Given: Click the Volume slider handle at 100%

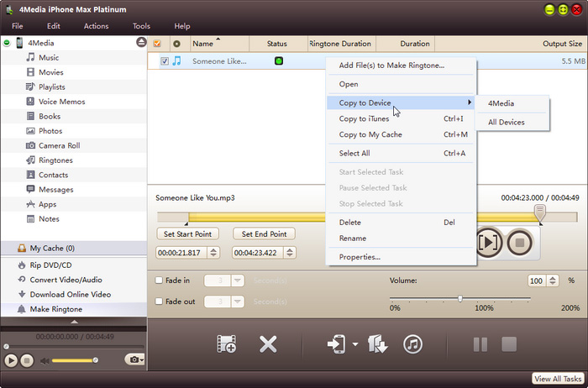Looking at the screenshot, I should [460, 298].
